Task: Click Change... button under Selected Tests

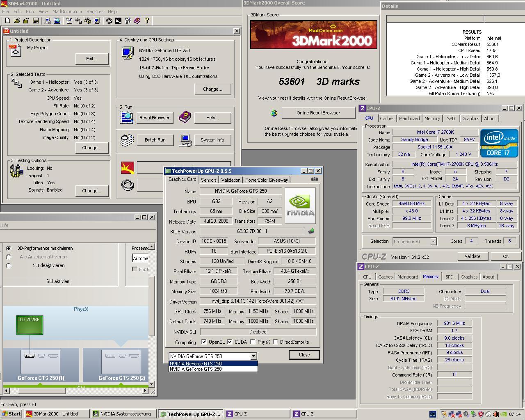Action: pos(92,148)
